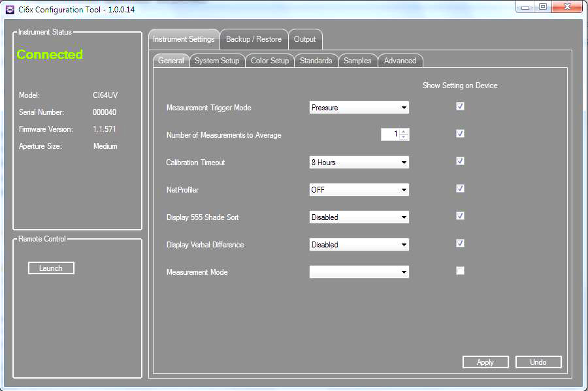
Task: Toggle Show on Device for Calibration Timeout
Action: coord(460,161)
